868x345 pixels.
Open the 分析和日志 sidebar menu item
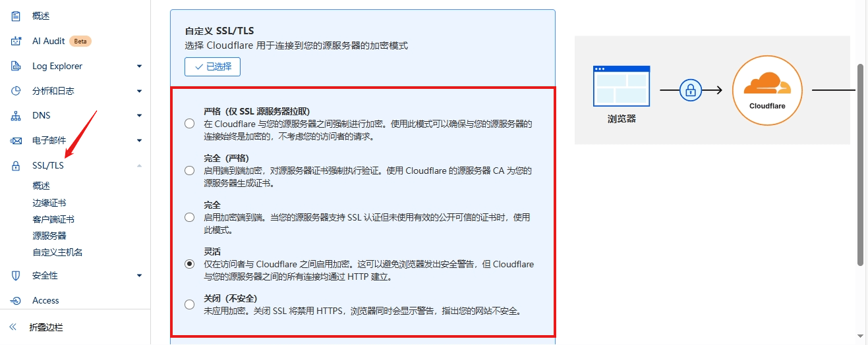pyautogui.click(x=53, y=91)
